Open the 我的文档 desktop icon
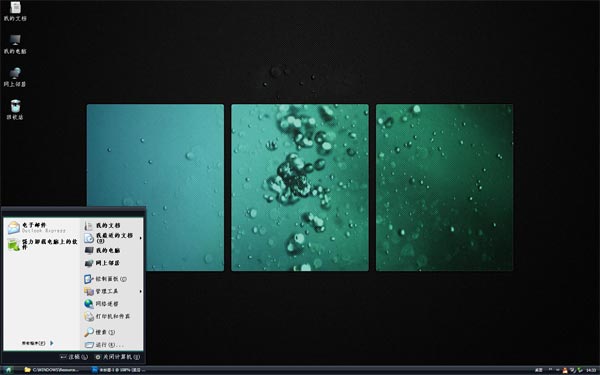 tap(15, 11)
